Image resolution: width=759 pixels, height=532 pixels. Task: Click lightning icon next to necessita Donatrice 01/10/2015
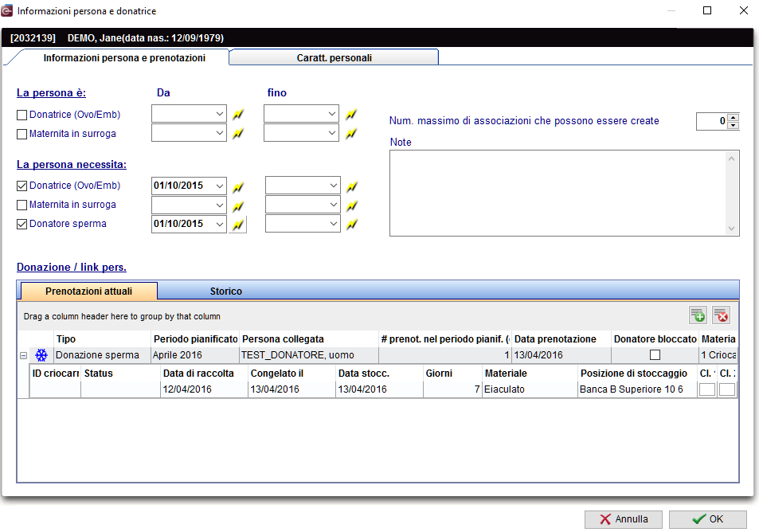[x=237, y=186]
